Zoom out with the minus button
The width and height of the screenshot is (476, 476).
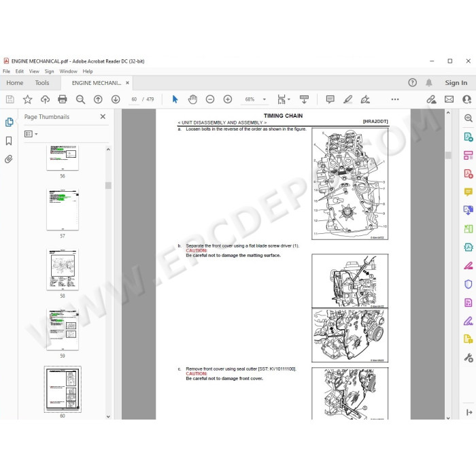(x=210, y=99)
